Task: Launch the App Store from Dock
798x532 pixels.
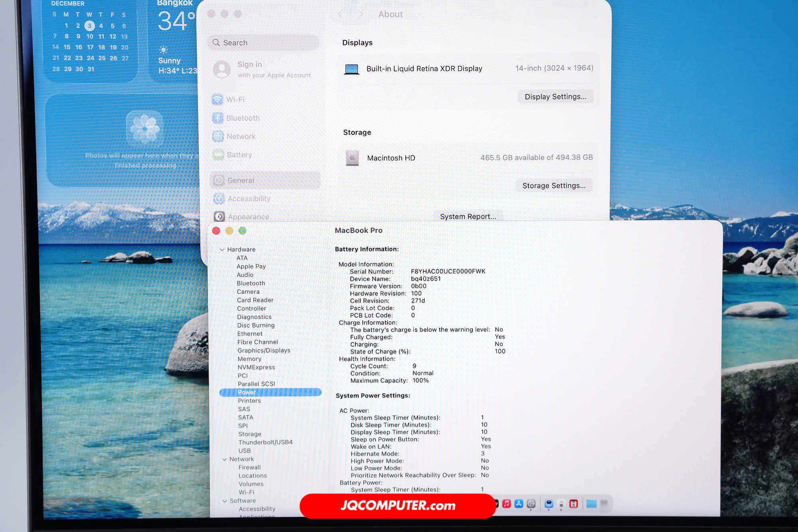Action: pyautogui.click(x=519, y=504)
